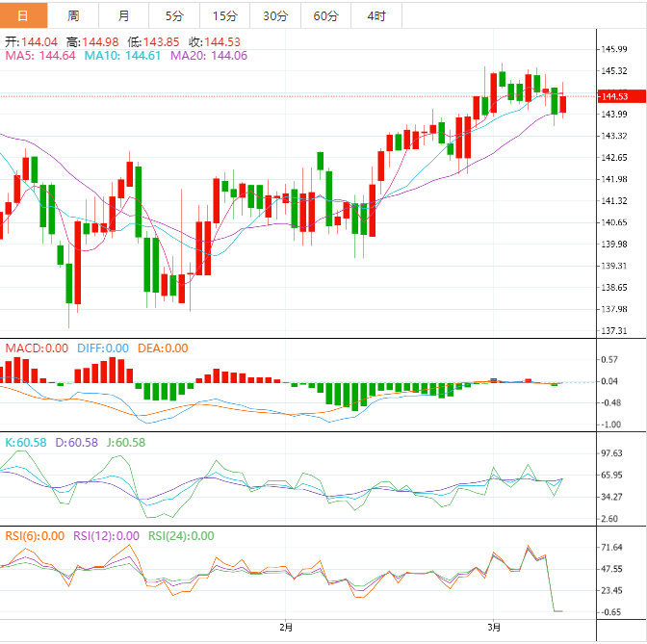The width and height of the screenshot is (647, 644).
Task: Open the 60分 timeframe tab
Action: click(325, 15)
